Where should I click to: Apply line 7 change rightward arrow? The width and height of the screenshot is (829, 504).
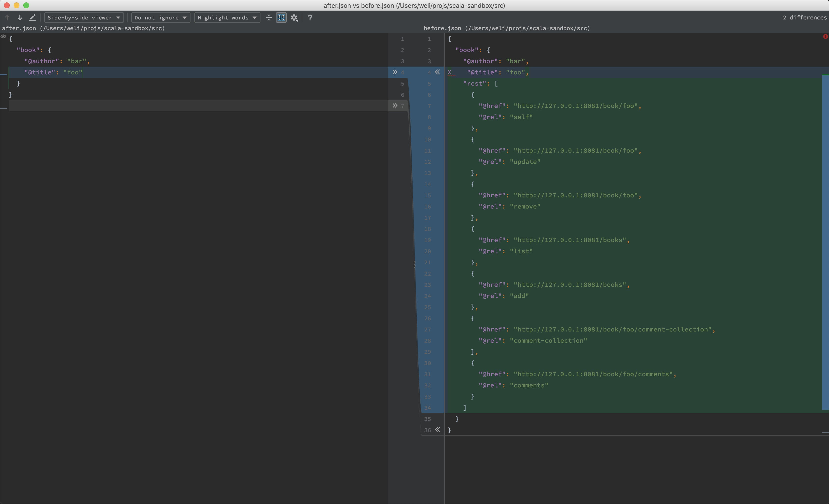[x=395, y=106]
